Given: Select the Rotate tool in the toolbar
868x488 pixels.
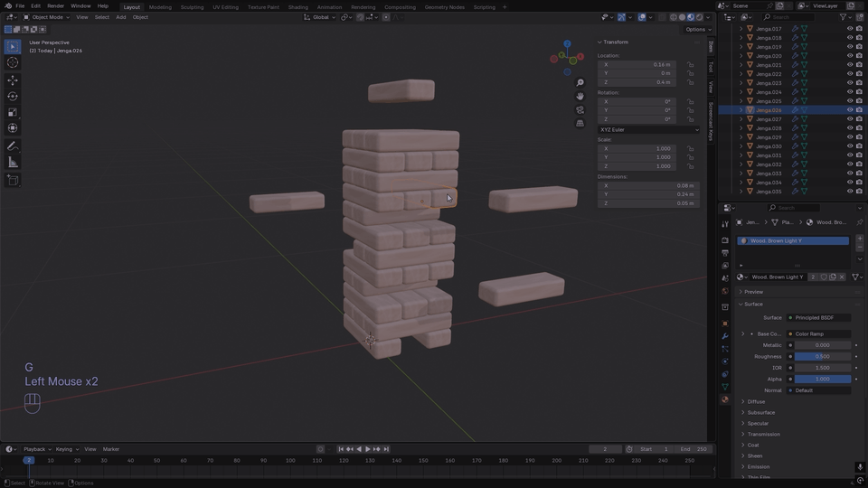Looking at the screenshot, I should coord(13,97).
